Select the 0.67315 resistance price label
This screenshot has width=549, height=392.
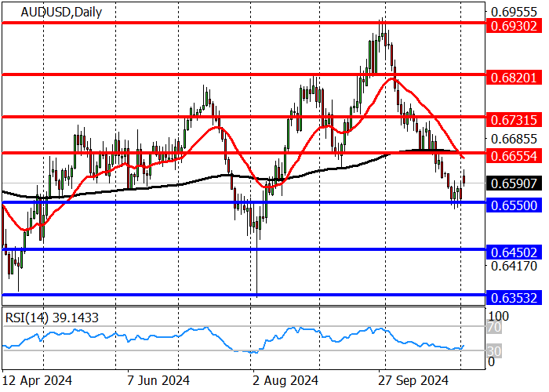(x=514, y=120)
